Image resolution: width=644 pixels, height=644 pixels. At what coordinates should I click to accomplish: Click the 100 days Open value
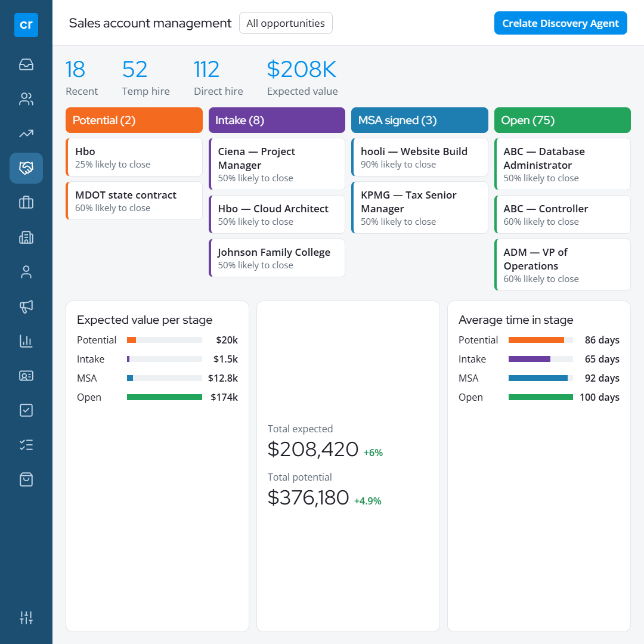click(x=599, y=397)
